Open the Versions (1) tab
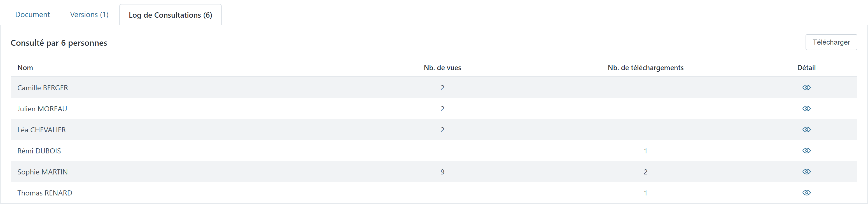868x212 pixels. pyautogui.click(x=89, y=15)
